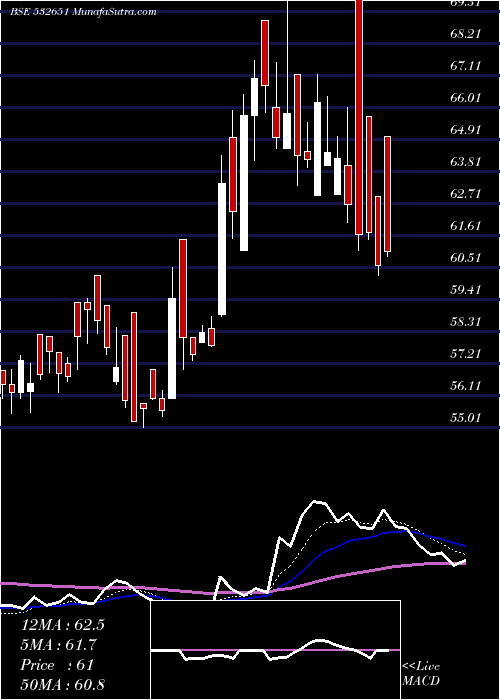Click the last red candlestick on the right
500x700 pixels.
coord(388,194)
